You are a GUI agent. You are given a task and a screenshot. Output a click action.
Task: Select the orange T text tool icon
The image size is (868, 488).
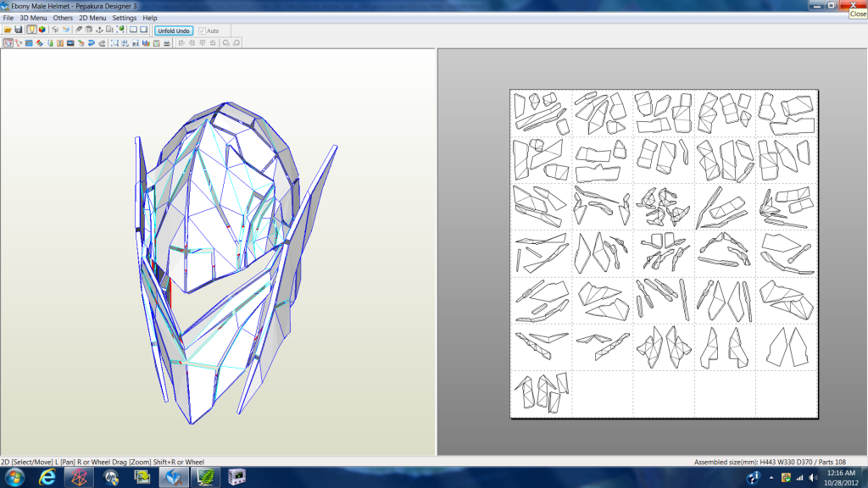pyautogui.click(x=60, y=42)
